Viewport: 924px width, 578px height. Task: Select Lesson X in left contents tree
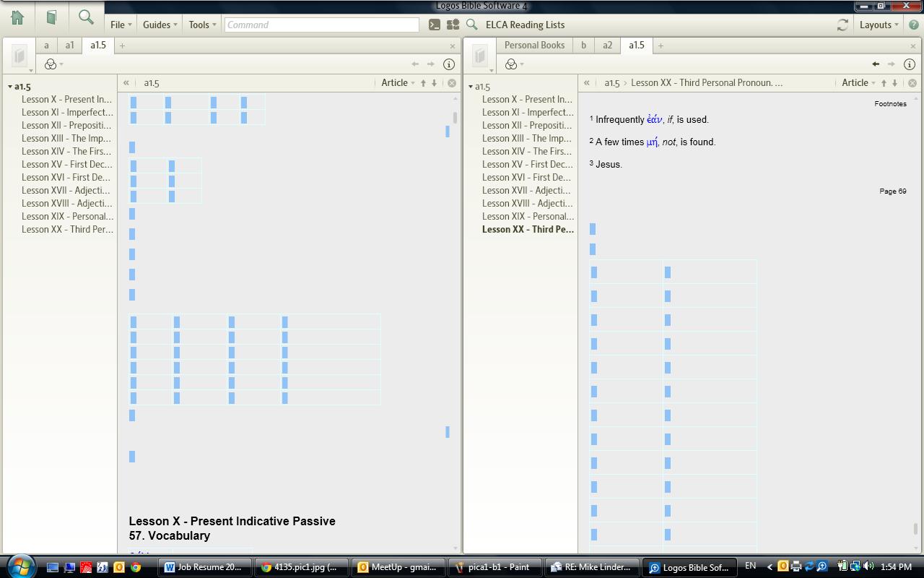point(66,100)
